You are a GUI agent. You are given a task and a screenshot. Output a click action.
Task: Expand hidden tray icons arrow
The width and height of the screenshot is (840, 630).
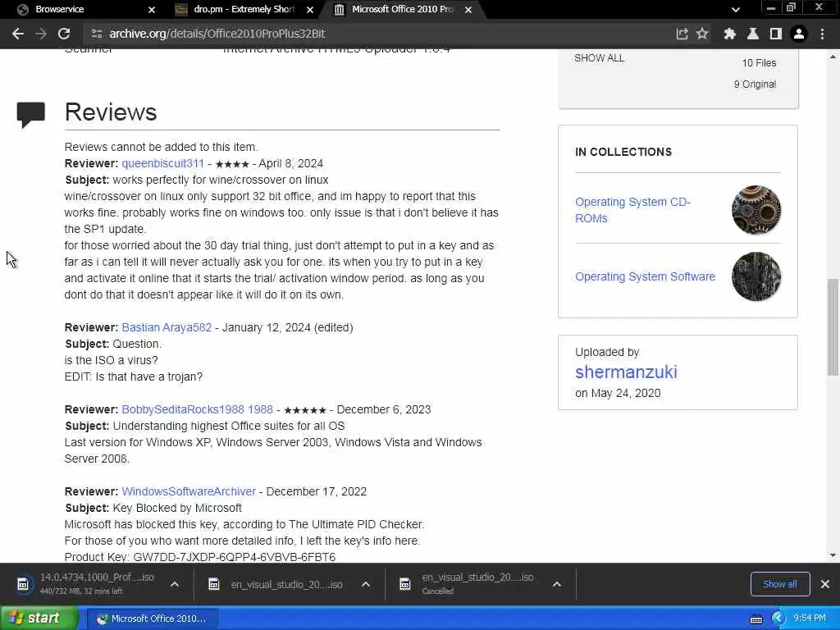778,619
